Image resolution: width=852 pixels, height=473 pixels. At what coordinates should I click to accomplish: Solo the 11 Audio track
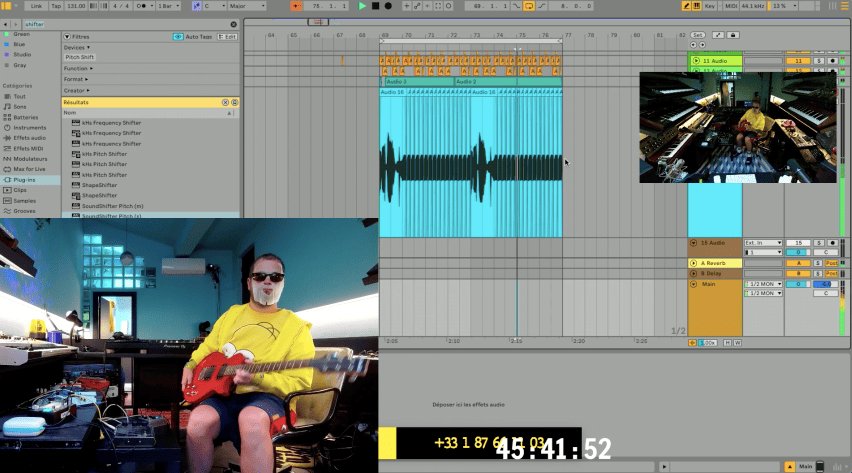818,61
